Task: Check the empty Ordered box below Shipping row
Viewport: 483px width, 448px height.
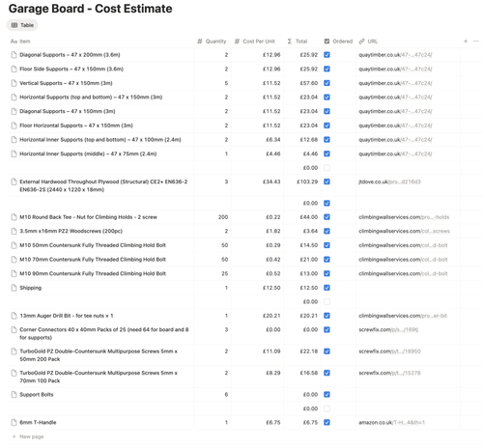Action: click(x=327, y=301)
